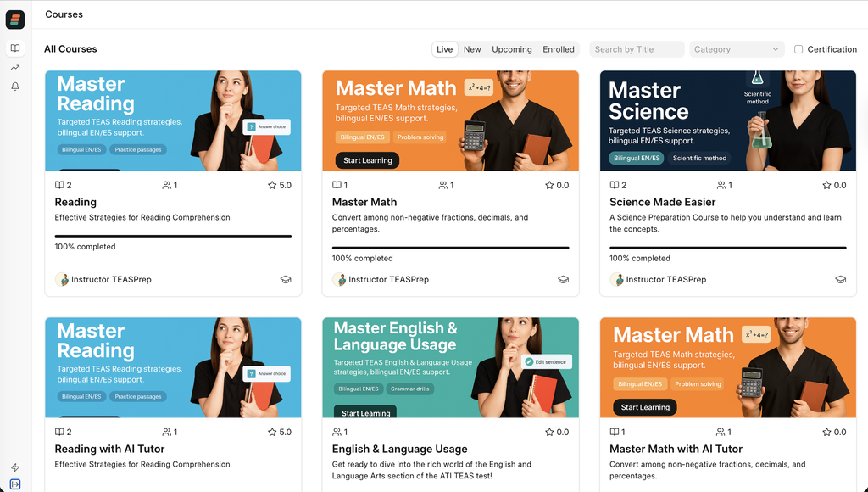Enable the Certification checkbox
Screen dimensions: 868x492
pyautogui.click(x=798, y=49)
